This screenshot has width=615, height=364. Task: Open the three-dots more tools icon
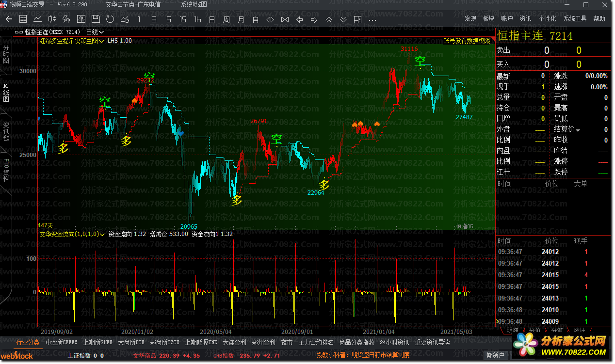(x=372, y=20)
